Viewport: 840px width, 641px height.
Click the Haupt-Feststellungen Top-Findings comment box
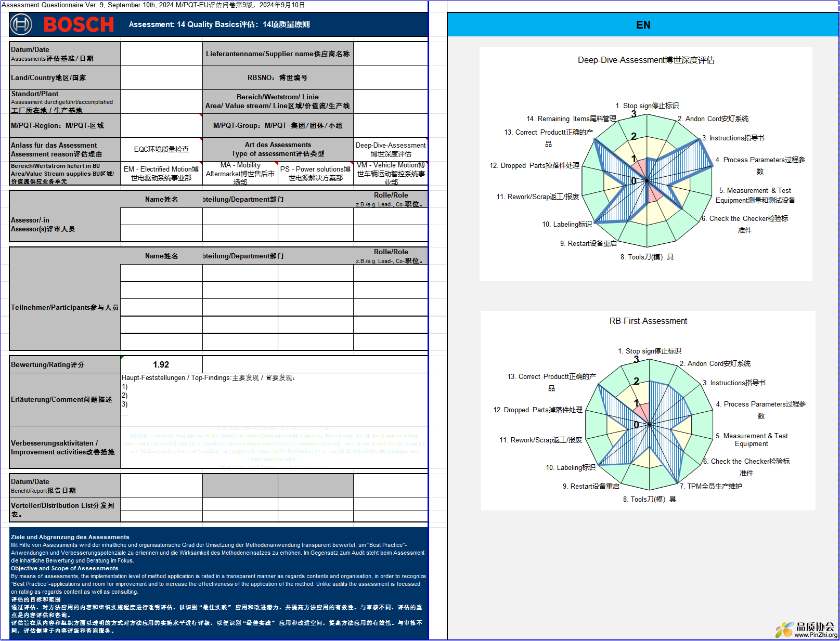click(274, 399)
